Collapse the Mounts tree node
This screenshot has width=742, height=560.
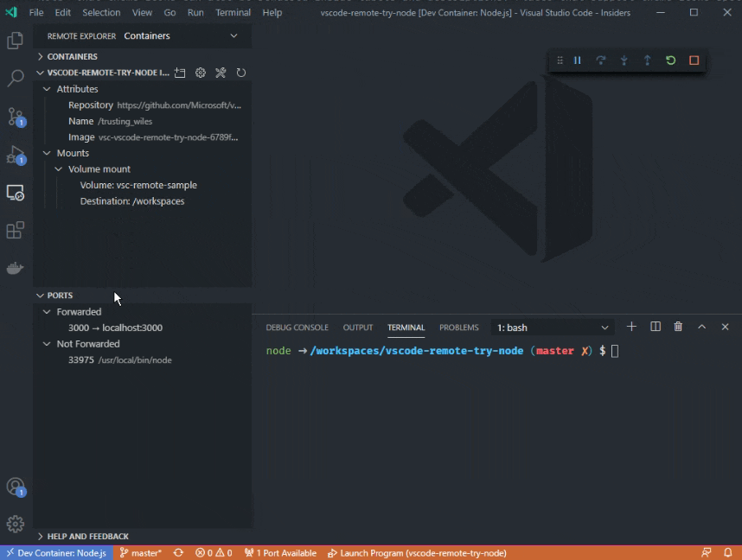click(x=47, y=153)
